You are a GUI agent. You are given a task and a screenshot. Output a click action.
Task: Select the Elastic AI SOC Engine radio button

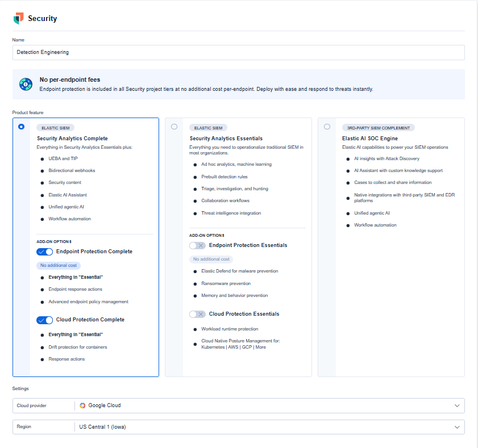(327, 127)
